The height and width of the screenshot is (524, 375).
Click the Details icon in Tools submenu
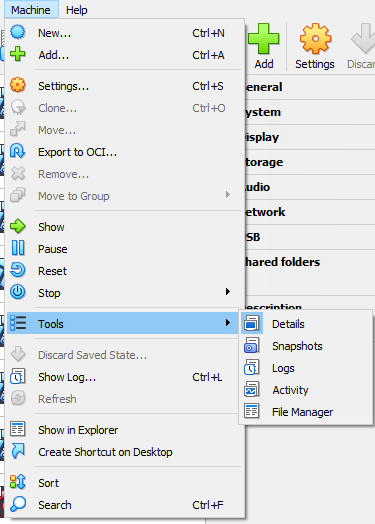[x=252, y=323]
